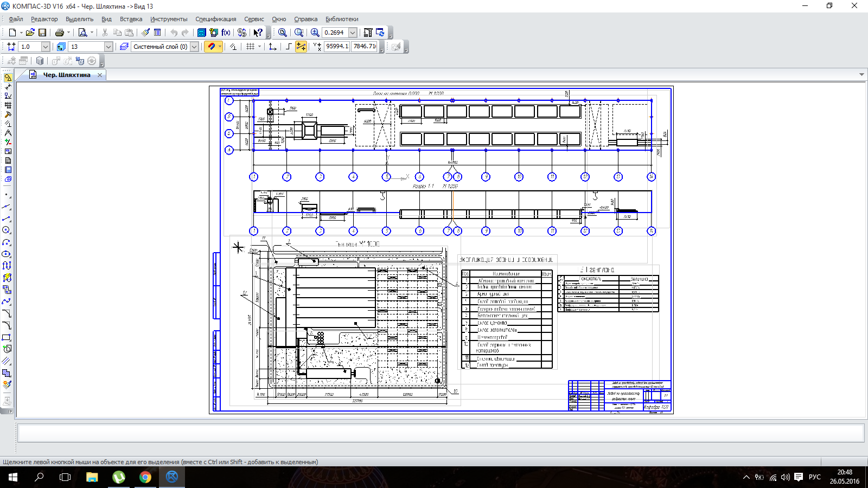This screenshot has height=488, width=868.
Task: Select the Geometry panel icon in left sidebar
Action: tap(8, 78)
